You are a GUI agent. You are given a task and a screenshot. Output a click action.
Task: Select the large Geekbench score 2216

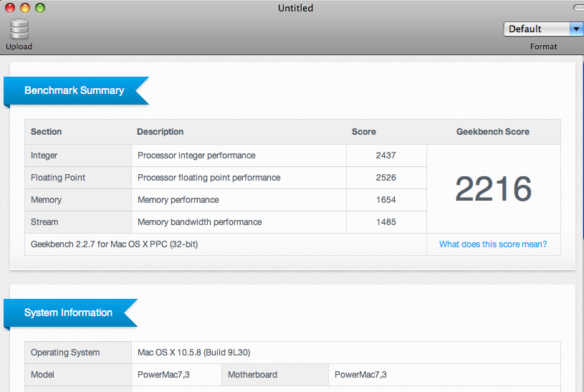[493, 189]
